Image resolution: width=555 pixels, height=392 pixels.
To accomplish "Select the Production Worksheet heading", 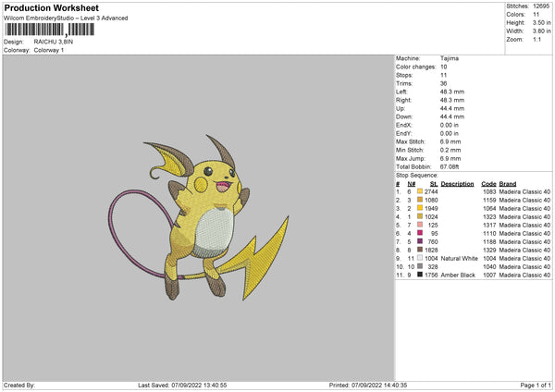I will 51,7.
